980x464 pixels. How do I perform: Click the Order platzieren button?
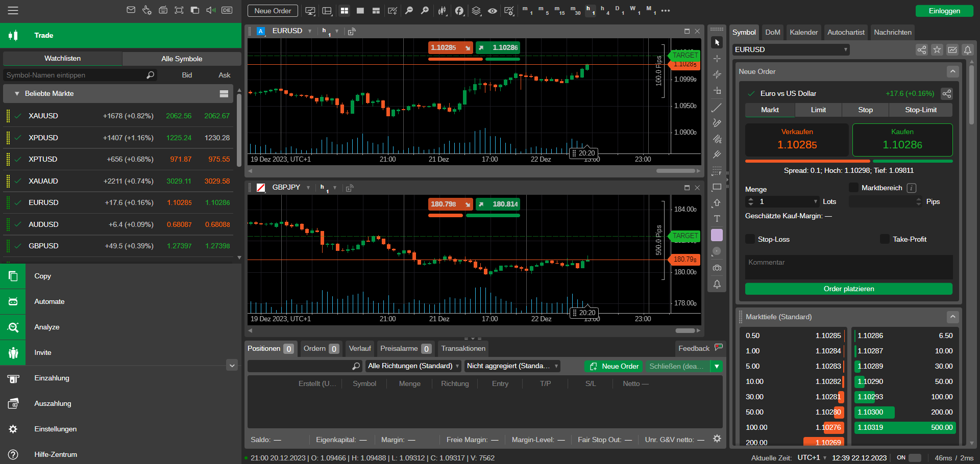tap(848, 289)
